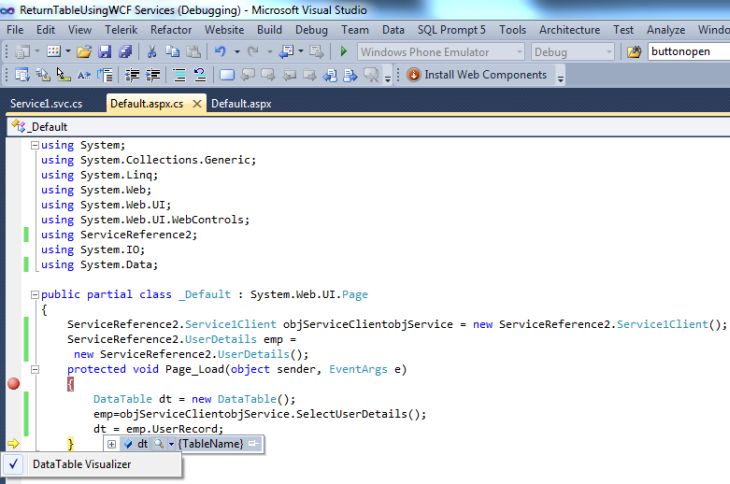
Task: Click the Toggle Bookmark icon
Action: 227,74
